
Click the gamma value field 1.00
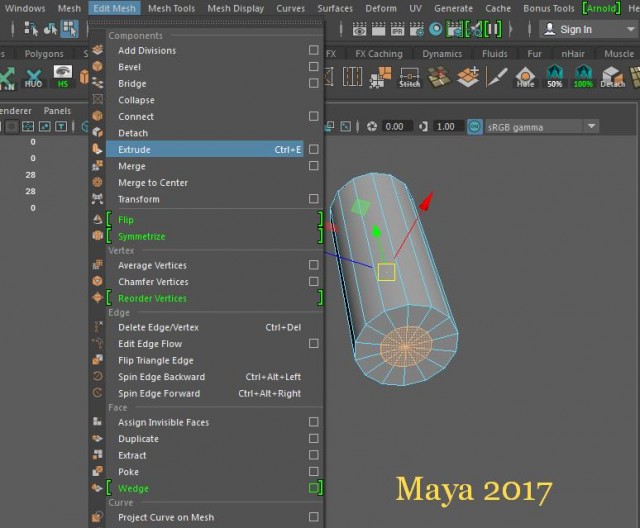coord(446,127)
